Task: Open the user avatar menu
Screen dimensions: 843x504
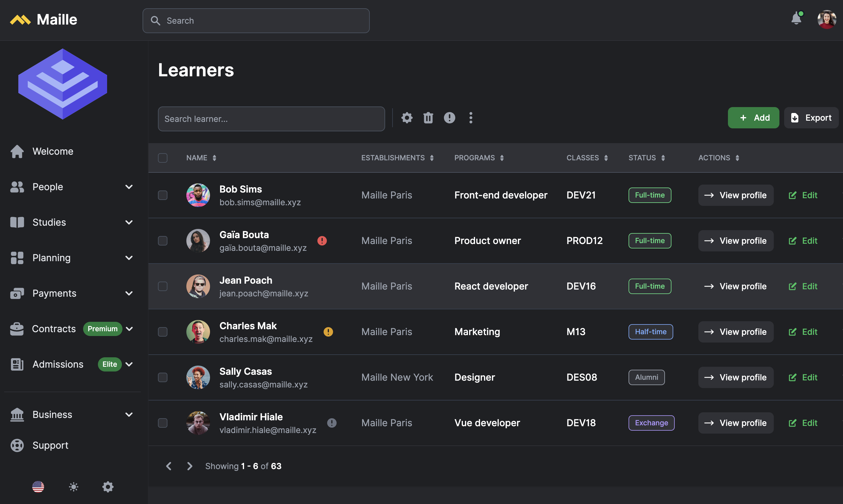Action: 827,19
